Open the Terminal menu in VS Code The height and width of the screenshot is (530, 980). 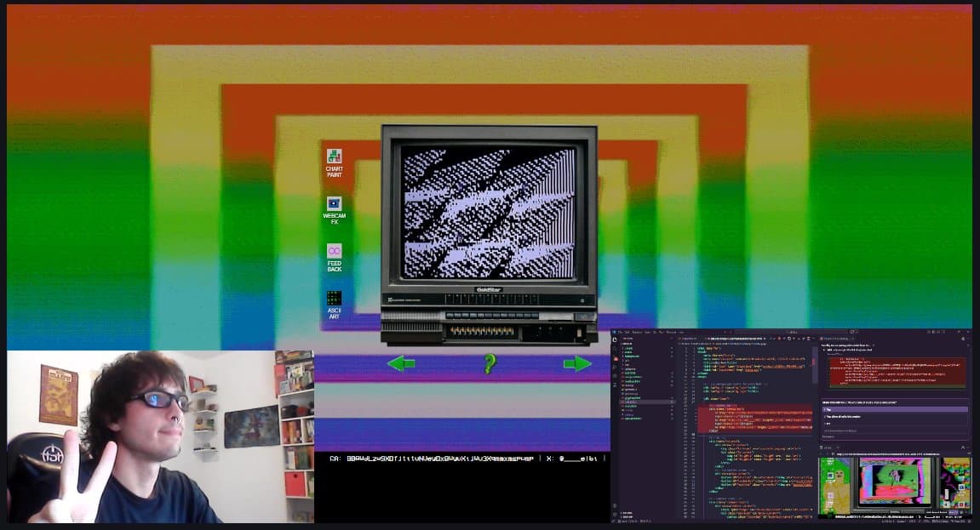668,331
